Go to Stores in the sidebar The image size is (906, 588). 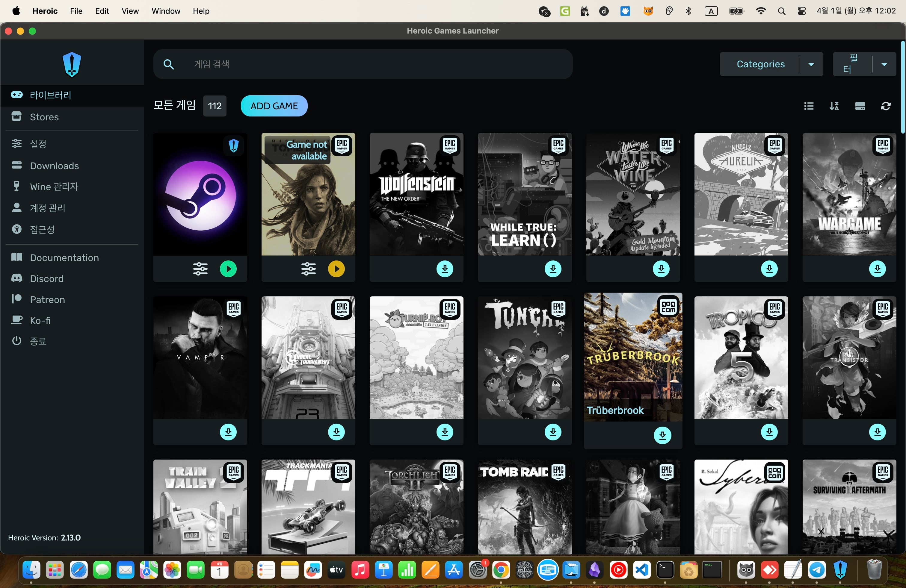pos(72,117)
